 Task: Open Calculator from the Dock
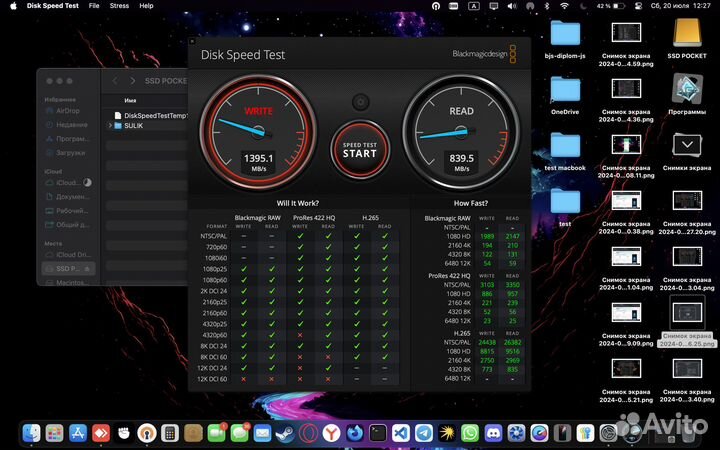[170, 433]
